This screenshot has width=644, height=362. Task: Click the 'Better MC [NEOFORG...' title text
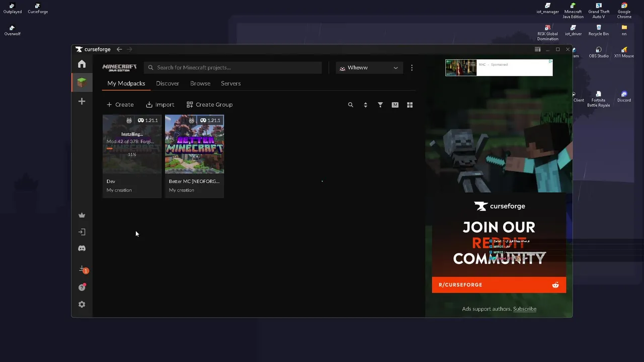pyautogui.click(x=194, y=181)
